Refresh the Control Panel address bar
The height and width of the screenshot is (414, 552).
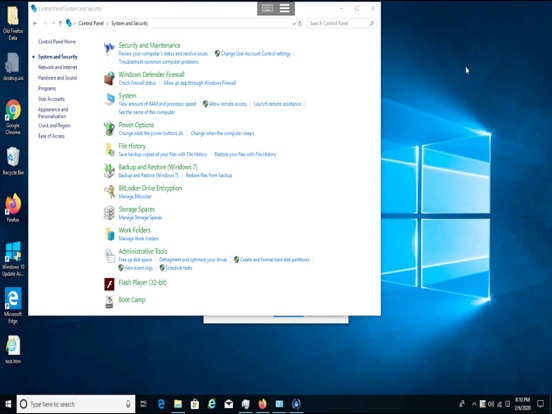pyautogui.click(x=300, y=24)
